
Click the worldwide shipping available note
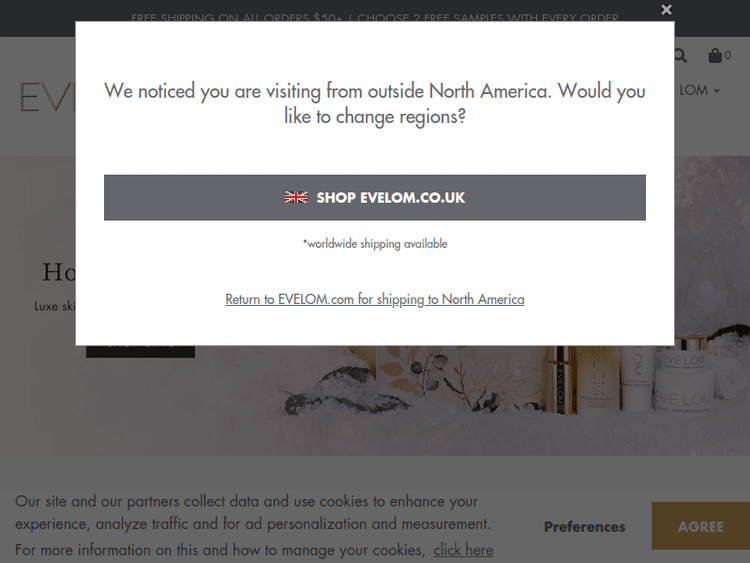coord(375,243)
